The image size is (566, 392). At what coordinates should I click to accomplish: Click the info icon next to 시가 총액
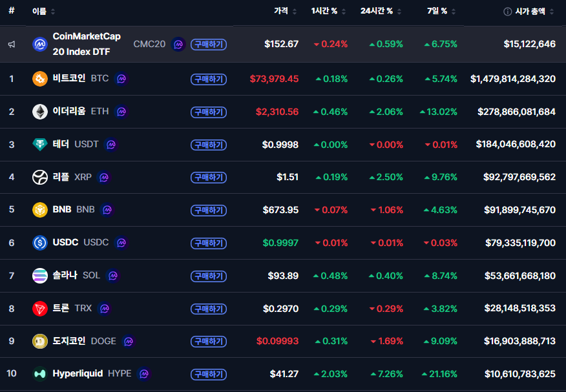[507, 11]
